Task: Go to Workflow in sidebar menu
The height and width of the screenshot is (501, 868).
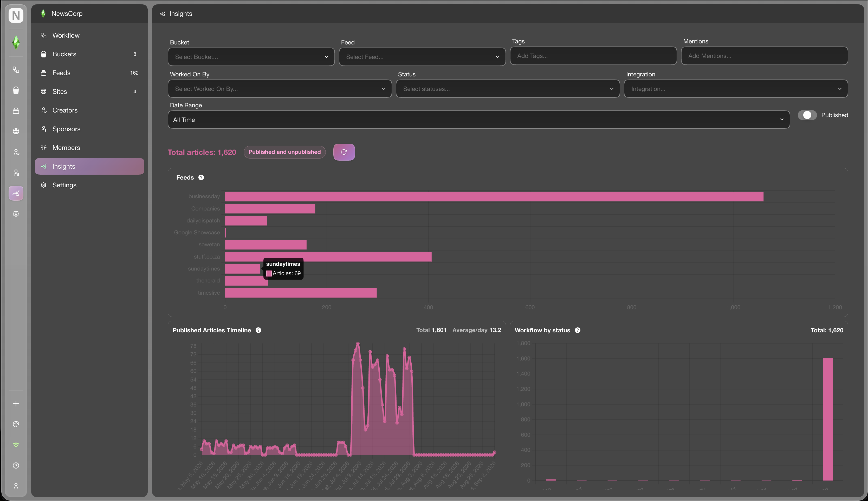Action: (89, 35)
